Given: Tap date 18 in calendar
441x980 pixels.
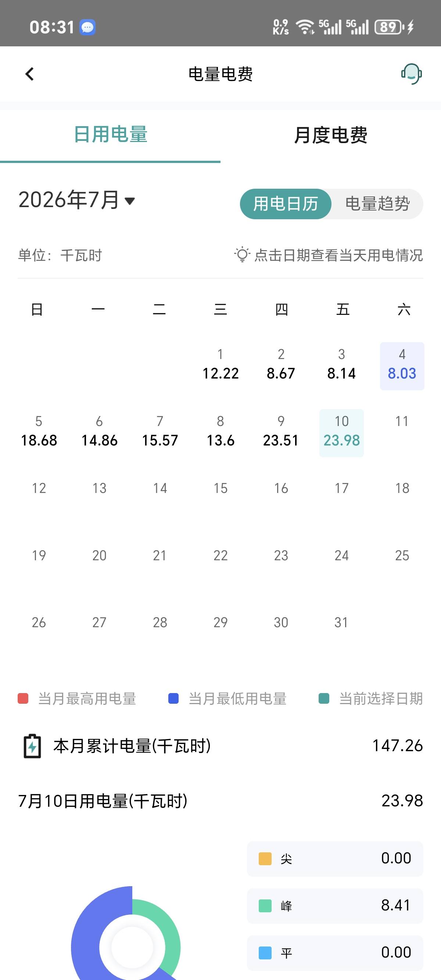Looking at the screenshot, I should 402,489.
